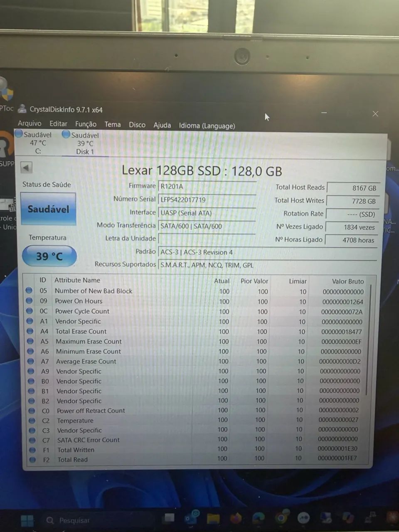
Task: Click the blue status dot for Power On Hours
Action: click(30, 300)
